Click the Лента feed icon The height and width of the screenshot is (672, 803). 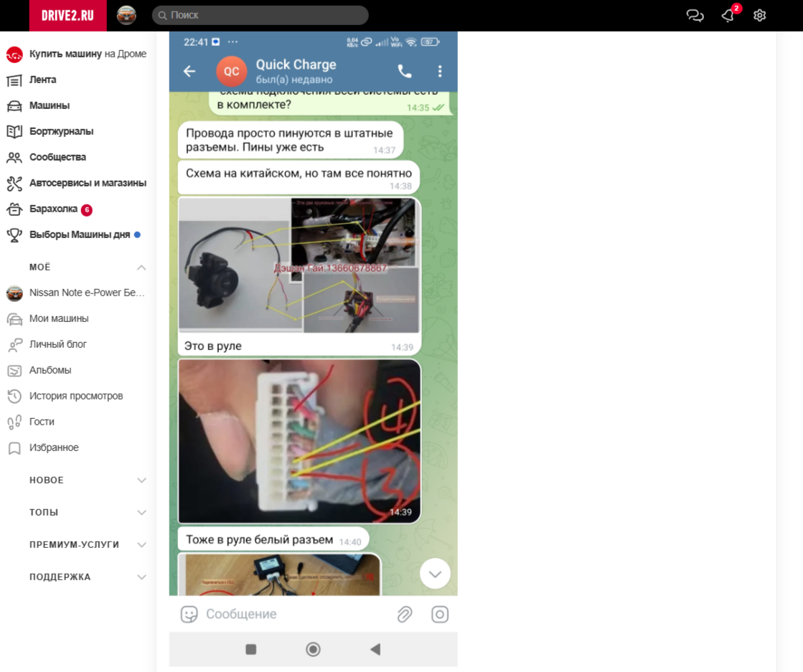point(14,80)
